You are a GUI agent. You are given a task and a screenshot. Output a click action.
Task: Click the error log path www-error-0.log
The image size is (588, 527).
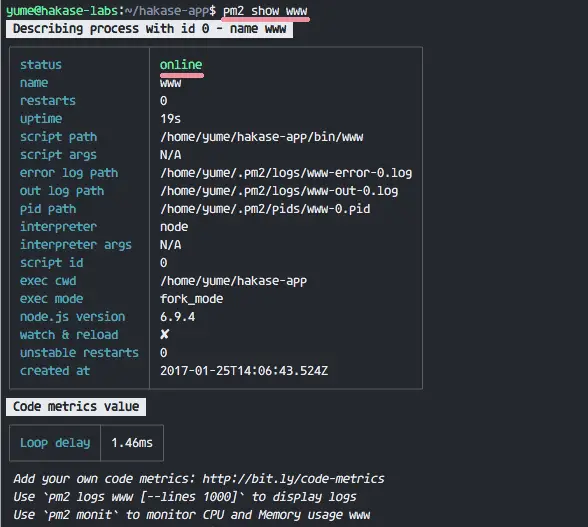point(286,173)
